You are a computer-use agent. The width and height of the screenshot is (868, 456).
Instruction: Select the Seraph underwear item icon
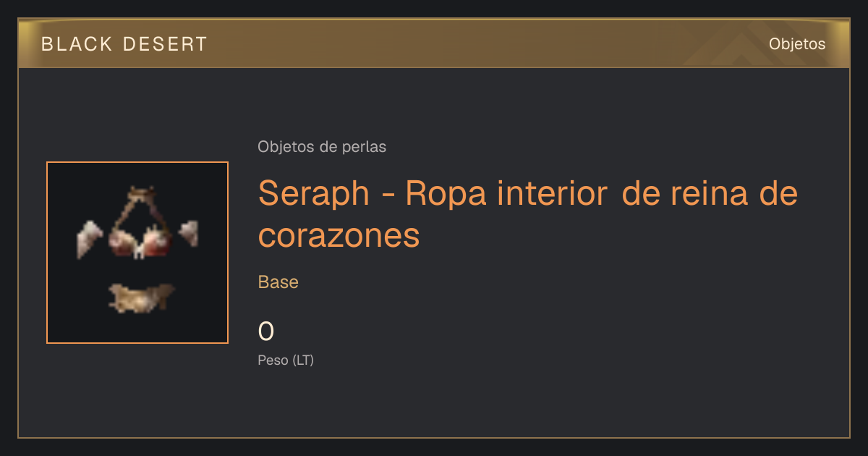click(137, 253)
